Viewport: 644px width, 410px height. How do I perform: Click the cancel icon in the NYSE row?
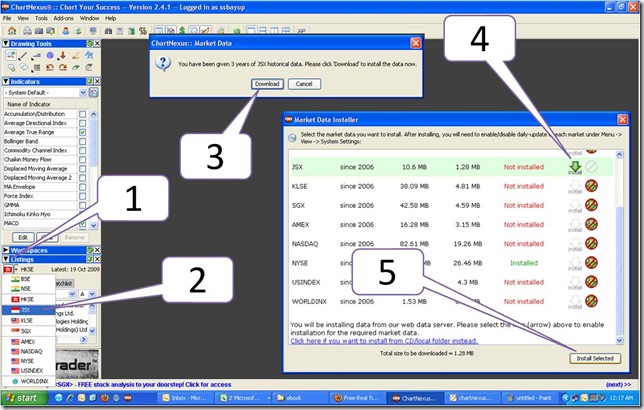(591, 263)
